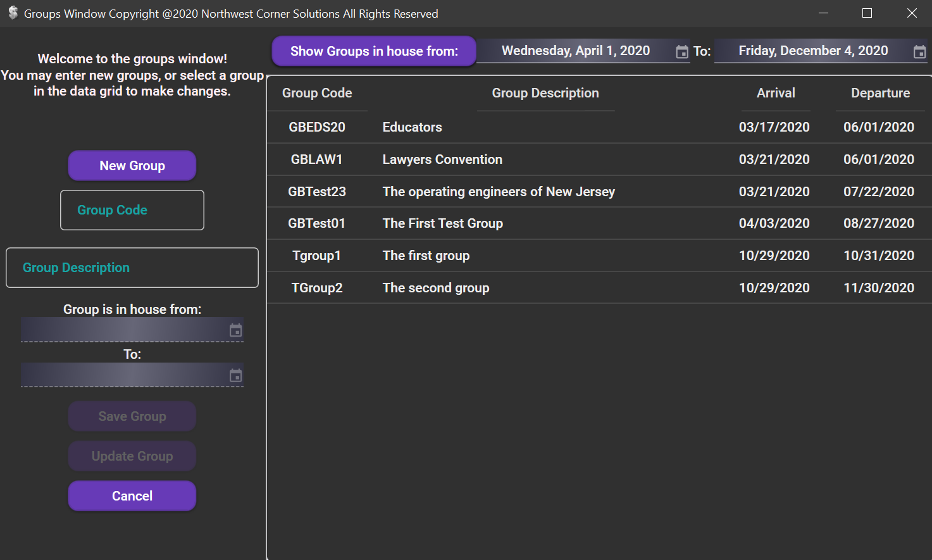Viewport: 932px width, 560px height.
Task: Click the app icon in title bar
Action: [13, 13]
